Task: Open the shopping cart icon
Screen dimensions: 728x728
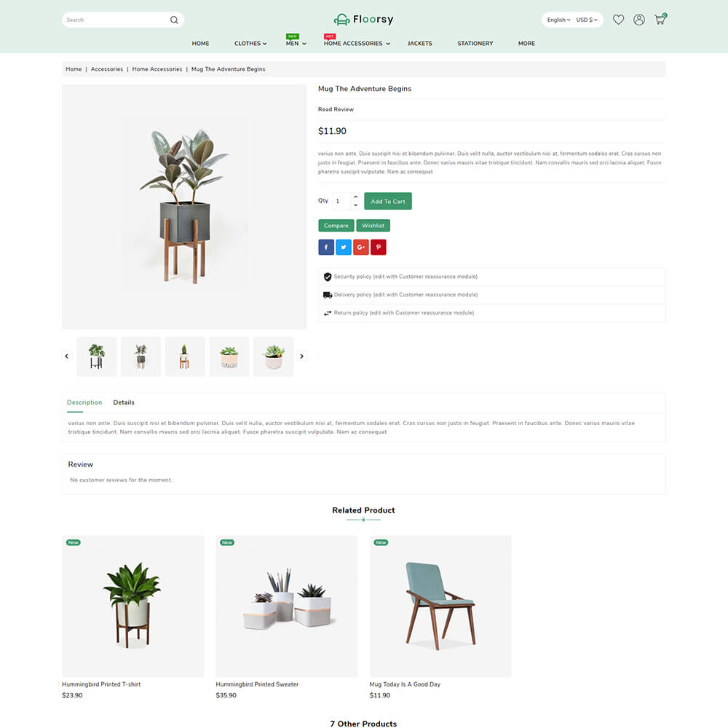Action: [x=660, y=19]
